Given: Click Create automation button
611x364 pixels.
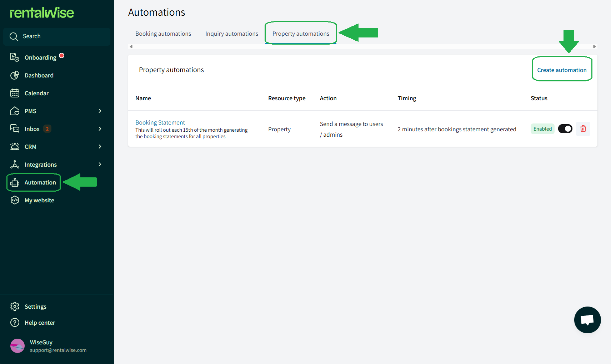Looking at the screenshot, I should point(562,70).
